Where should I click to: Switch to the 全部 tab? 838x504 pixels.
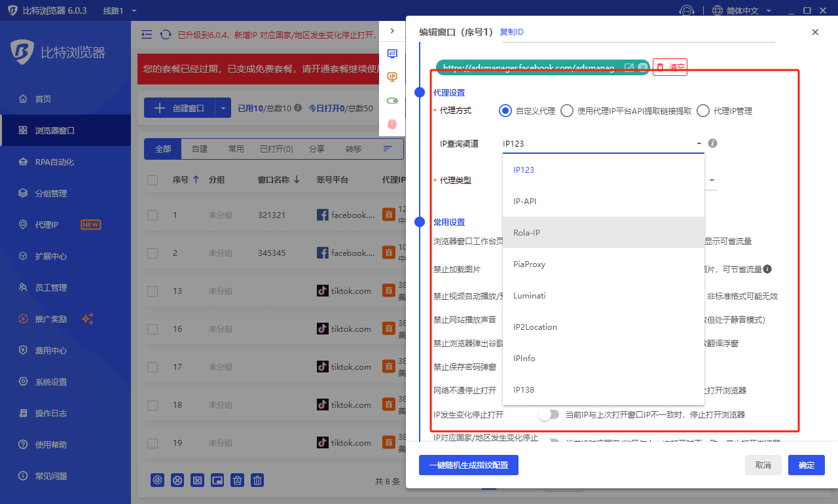pyautogui.click(x=163, y=149)
